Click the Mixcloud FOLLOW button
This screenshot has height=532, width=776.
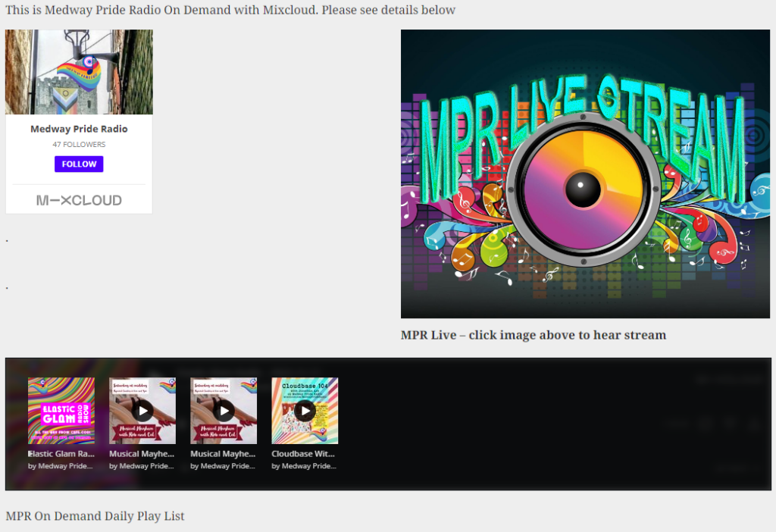click(x=79, y=164)
